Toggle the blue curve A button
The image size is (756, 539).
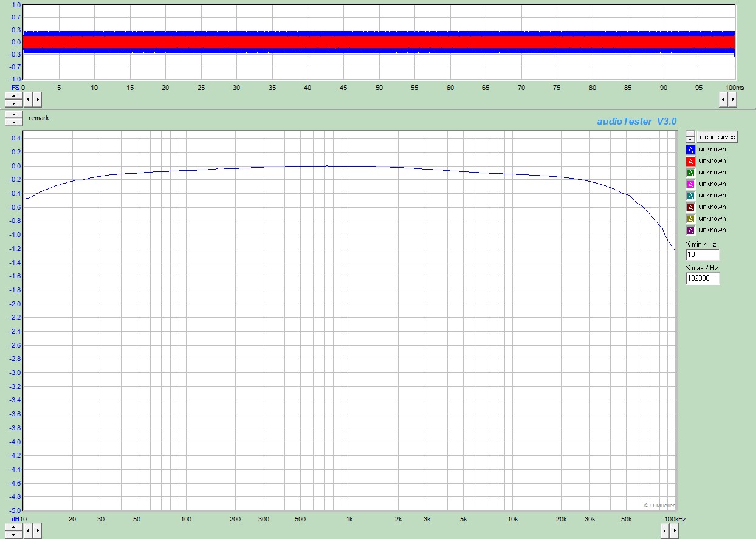690,149
